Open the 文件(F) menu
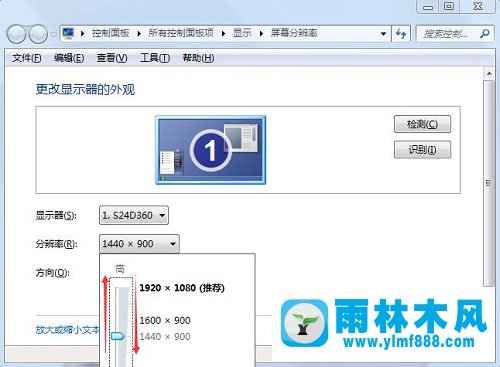 [27, 58]
